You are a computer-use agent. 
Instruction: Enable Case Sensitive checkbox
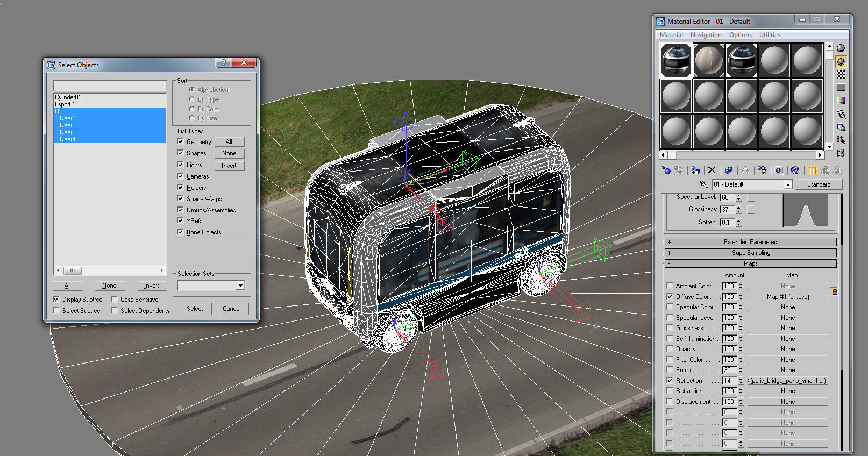click(x=114, y=300)
